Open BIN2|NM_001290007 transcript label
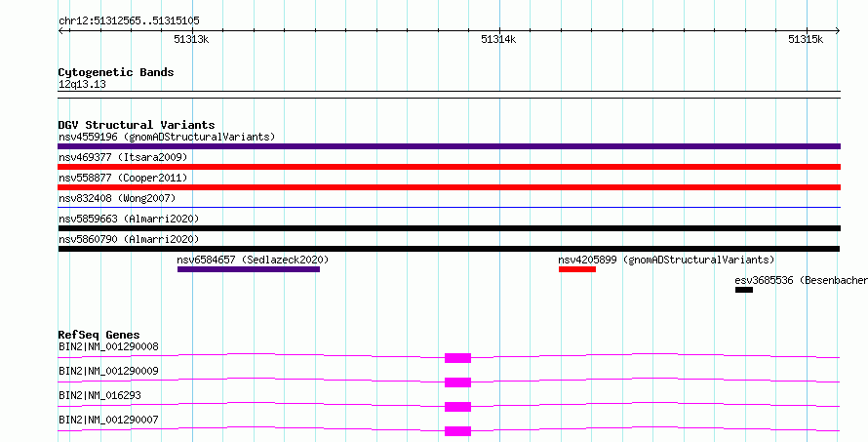868x442 pixels. (108, 420)
